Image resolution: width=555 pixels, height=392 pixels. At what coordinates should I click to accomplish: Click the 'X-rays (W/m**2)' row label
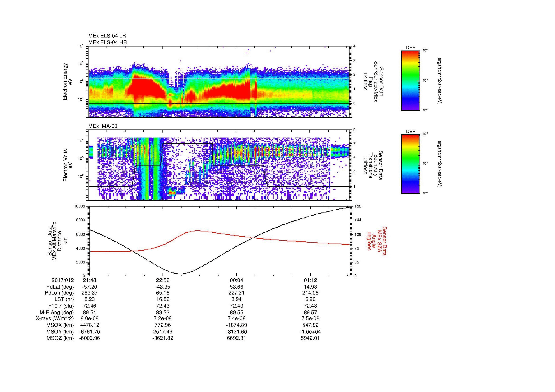pos(55,318)
